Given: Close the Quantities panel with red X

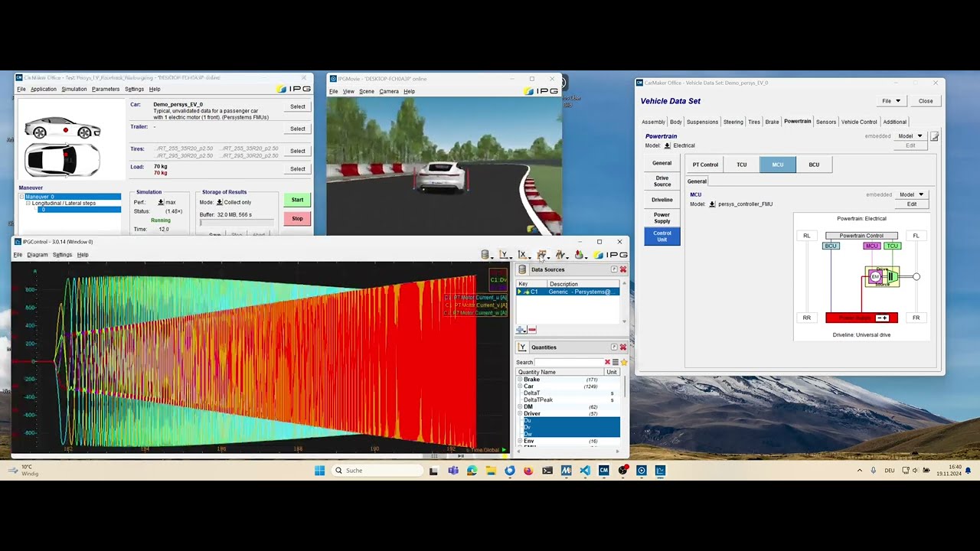Looking at the screenshot, I should 623,347.
